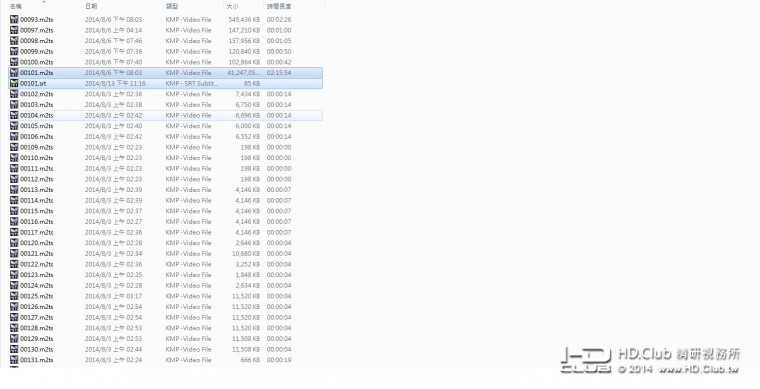Select file name 00129.m2ts
Screen dimensions: 760x389
click(37, 339)
